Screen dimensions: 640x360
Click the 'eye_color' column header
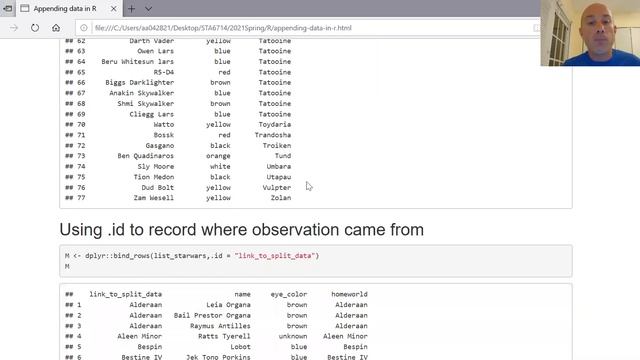(289, 294)
